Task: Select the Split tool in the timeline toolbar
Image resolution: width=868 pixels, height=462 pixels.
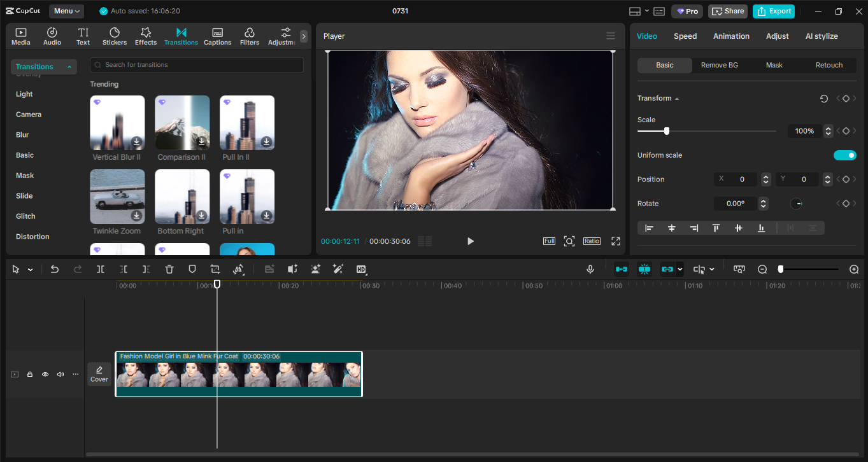Action: 100,269
